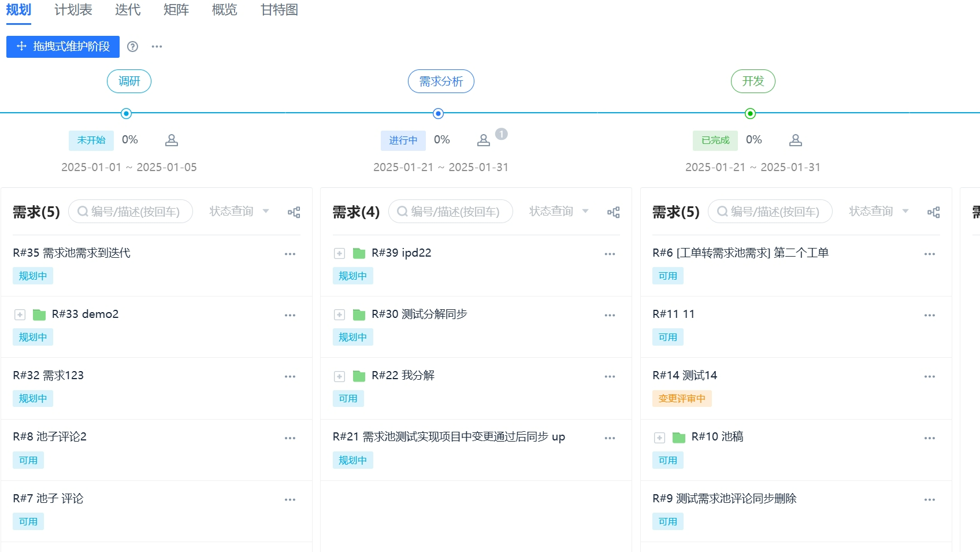Click 需求分析 stage label button
980x552 pixels.
(441, 81)
